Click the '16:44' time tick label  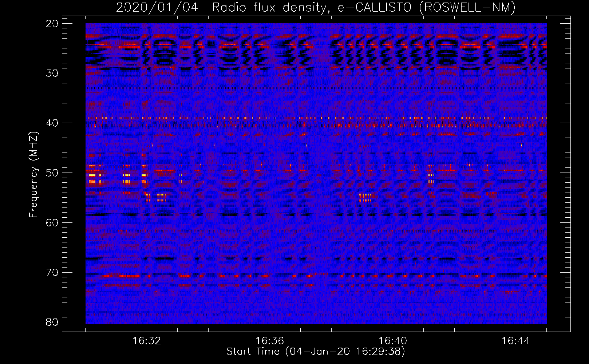coord(516,341)
